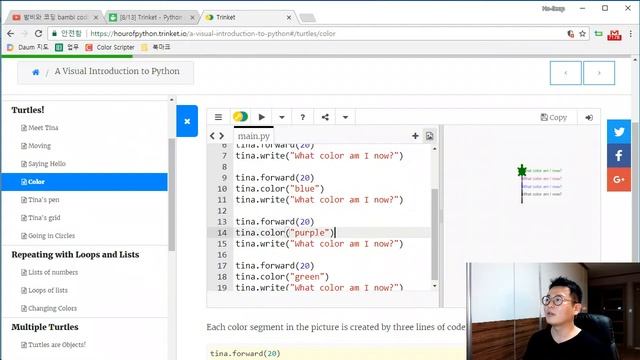
Task: Click the Multiple Turtles section heading
Action: coord(45,327)
